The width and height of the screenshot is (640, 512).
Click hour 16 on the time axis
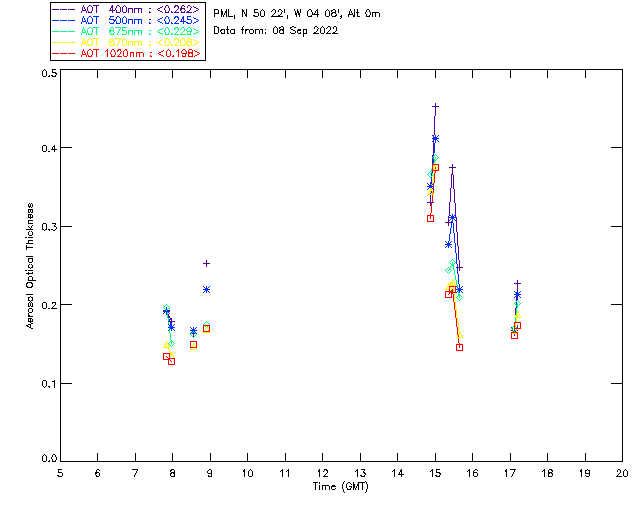coord(473,473)
